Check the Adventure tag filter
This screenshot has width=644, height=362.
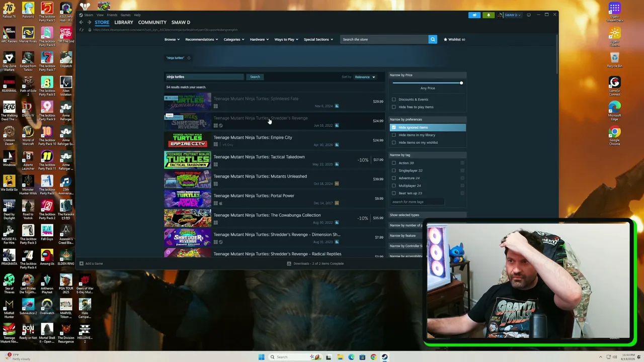click(x=394, y=178)
